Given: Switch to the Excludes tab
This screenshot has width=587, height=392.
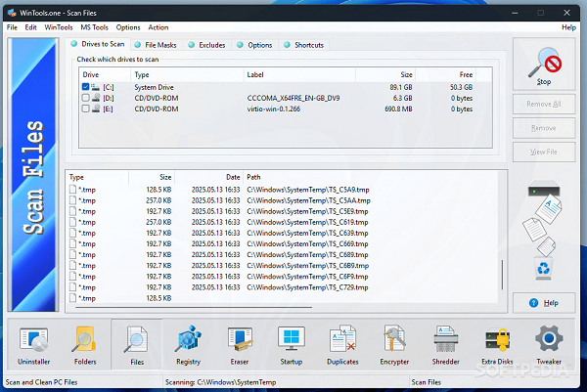Looking at the screenshot, I should tap(207, 45).
